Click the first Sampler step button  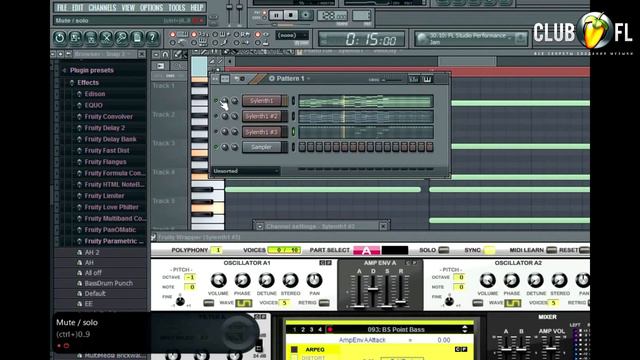tap(302, 147)
